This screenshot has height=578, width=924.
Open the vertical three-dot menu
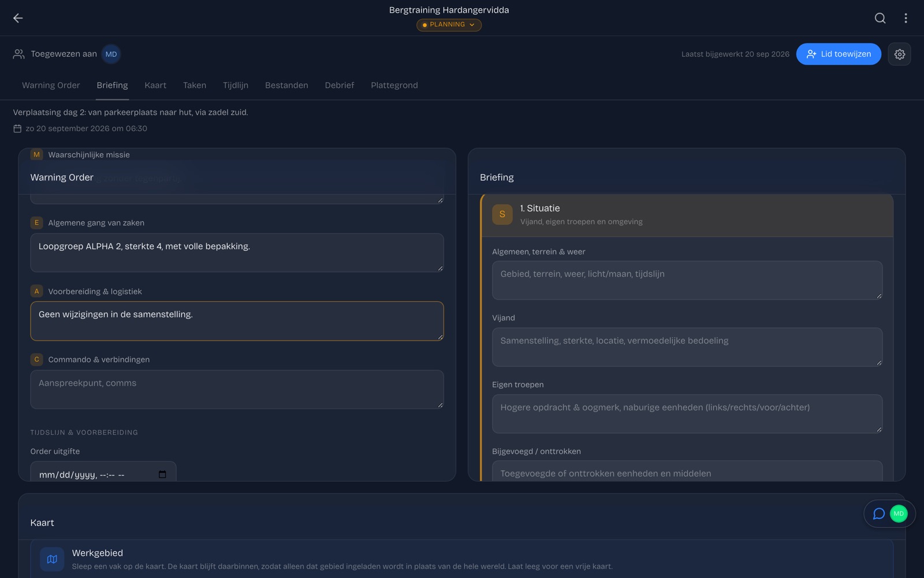[906, 18]
